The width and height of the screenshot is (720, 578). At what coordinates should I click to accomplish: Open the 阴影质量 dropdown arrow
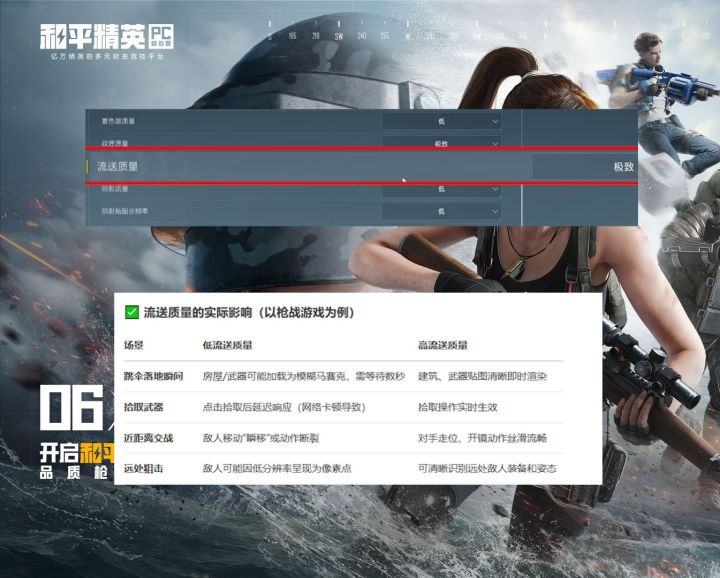tap(495, 189)
